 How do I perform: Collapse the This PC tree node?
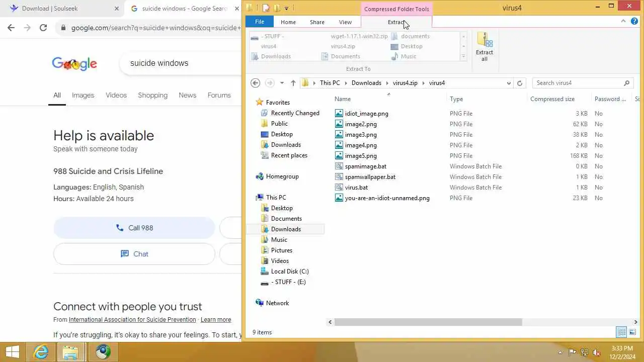tap(256, 198)
